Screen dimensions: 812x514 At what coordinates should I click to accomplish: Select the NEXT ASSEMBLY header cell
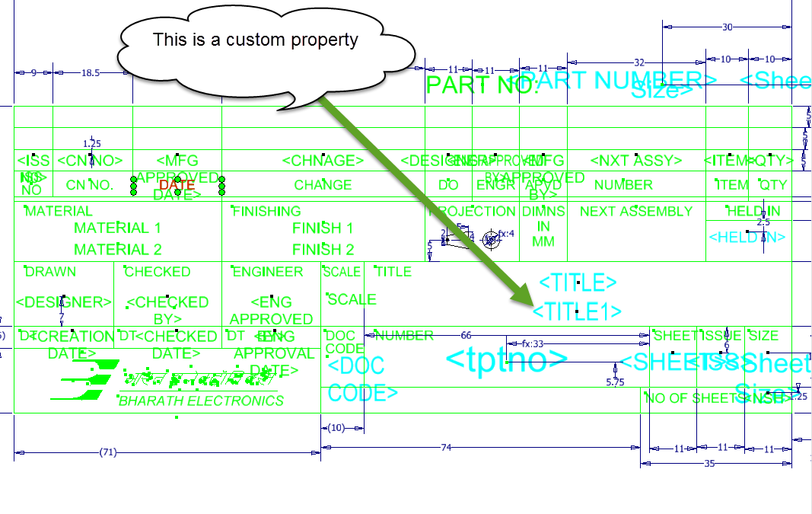click(634, 211)
